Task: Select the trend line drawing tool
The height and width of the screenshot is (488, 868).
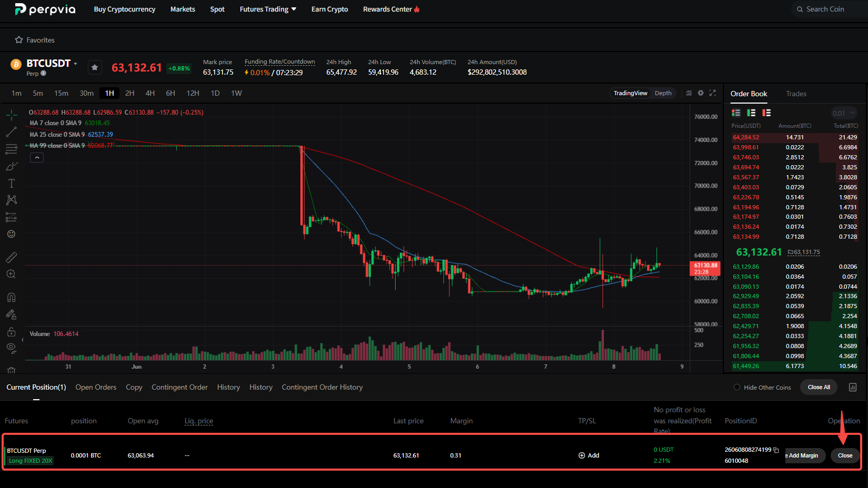Action: [11, 132]
